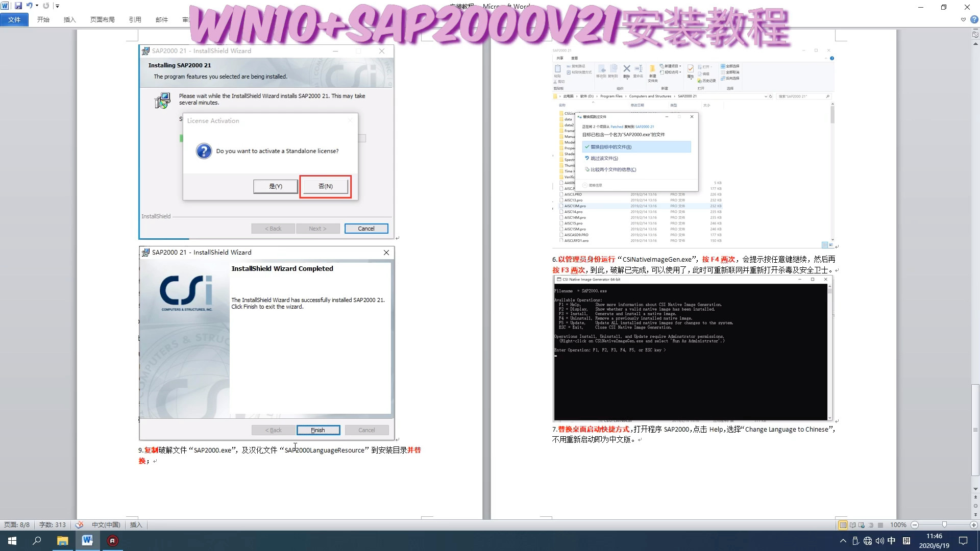Click the CSI Native Image Generator console image
Screen dimensions: 980x551
point(693,348)
